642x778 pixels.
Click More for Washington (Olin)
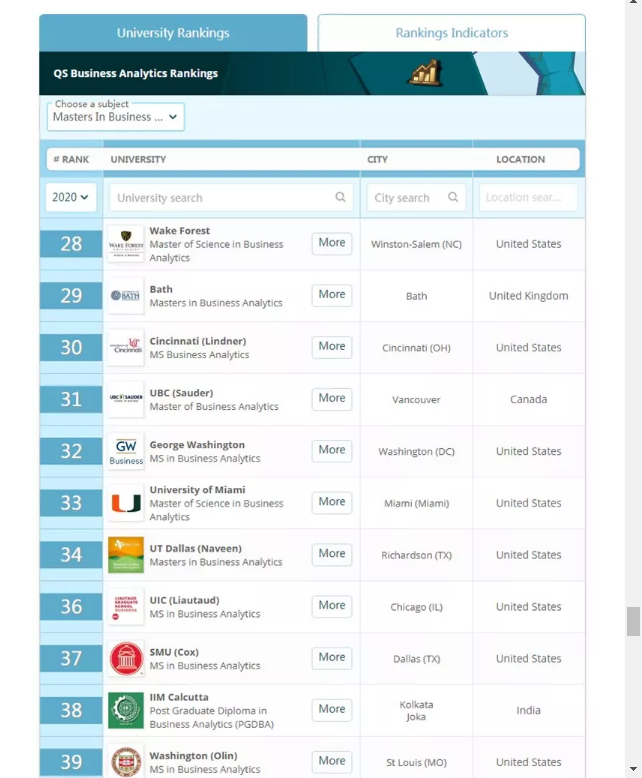point(332,761)
